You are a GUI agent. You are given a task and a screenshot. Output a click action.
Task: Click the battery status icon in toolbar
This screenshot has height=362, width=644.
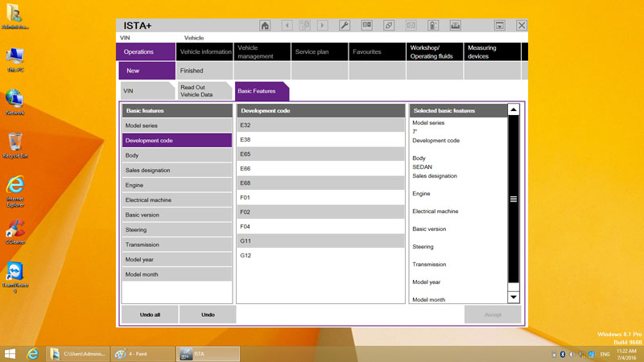tap(433, 26)
